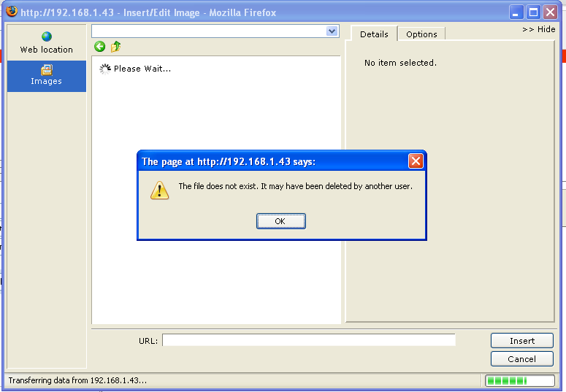
Task: Collapse details panel with >> Hide
Action: tap(538, 29)
